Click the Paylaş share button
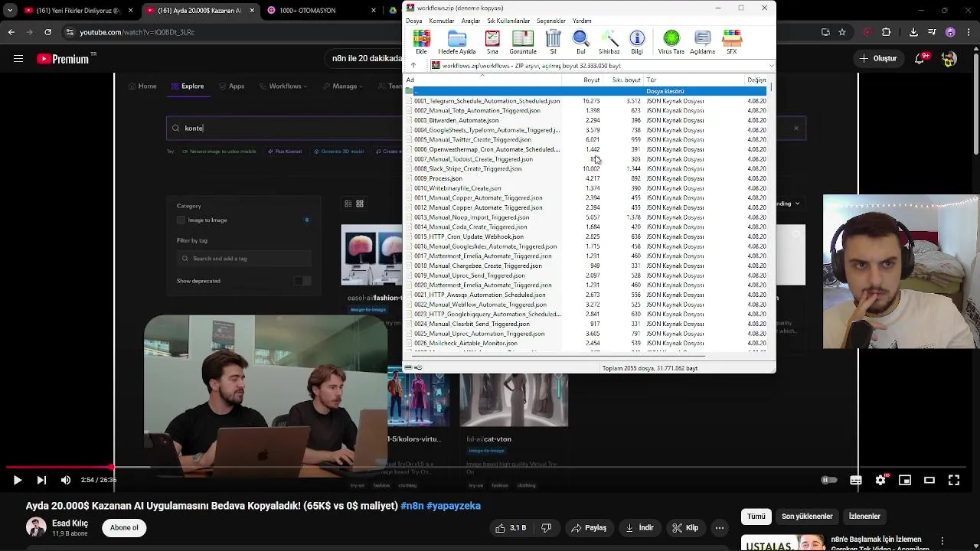 [589, 528]
